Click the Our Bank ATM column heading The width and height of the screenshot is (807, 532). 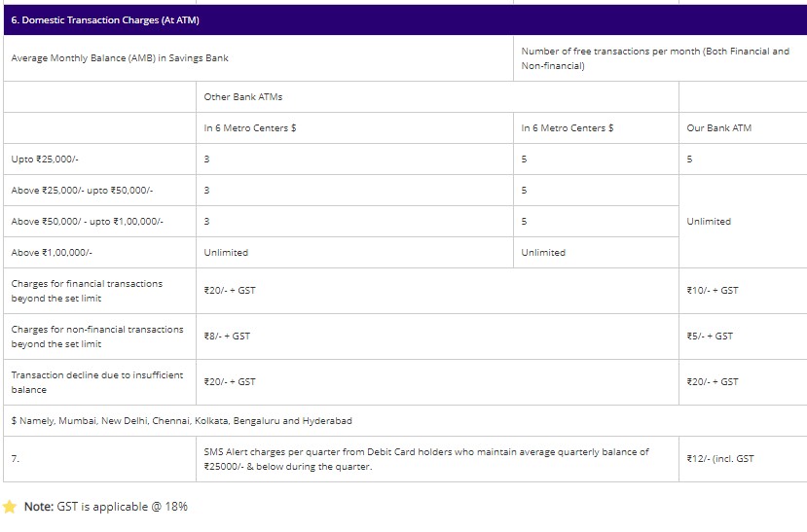718,128
